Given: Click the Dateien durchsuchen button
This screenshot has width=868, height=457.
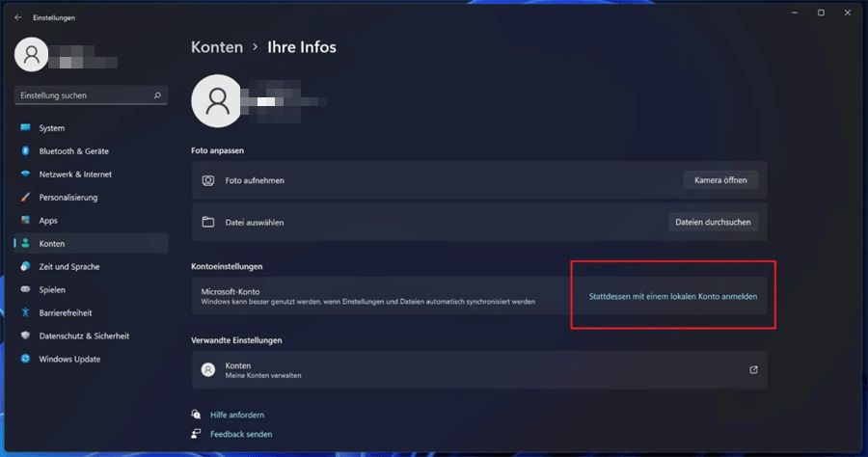Looking at the screenshot, I should [x=713, y=222].
